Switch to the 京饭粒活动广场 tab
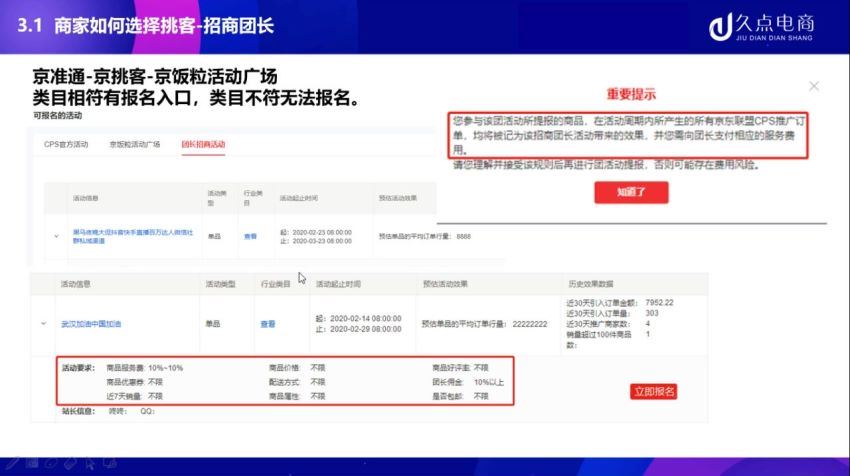 (x=134, y=144)
